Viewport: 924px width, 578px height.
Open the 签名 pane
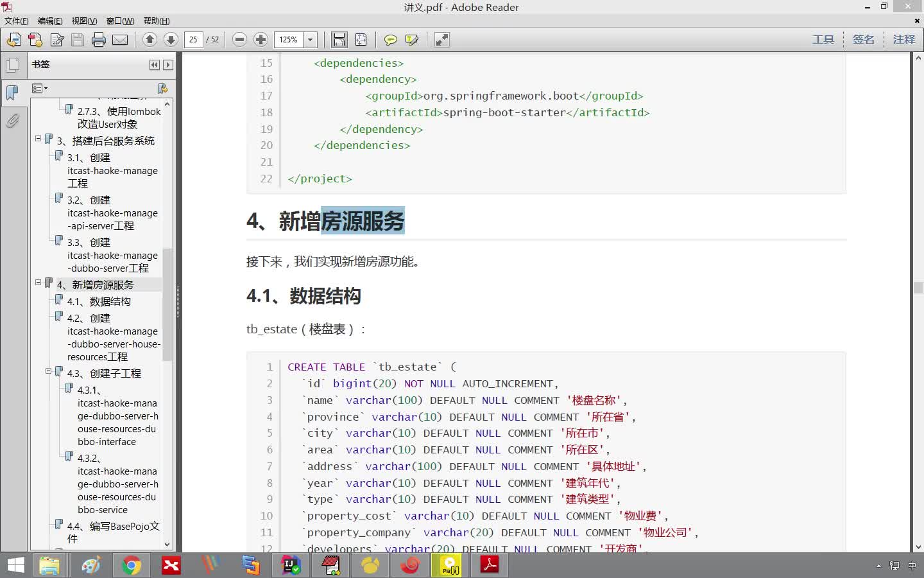[864, 40]
